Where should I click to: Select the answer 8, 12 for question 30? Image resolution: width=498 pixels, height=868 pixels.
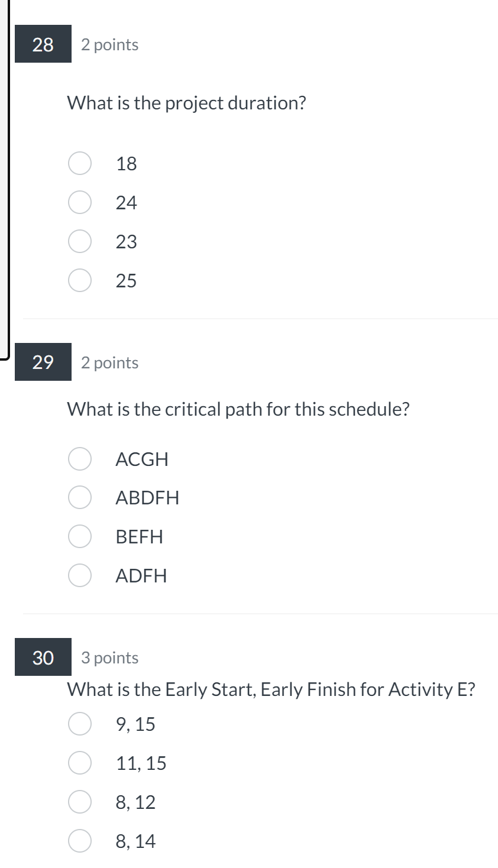[x=79, y=802]
